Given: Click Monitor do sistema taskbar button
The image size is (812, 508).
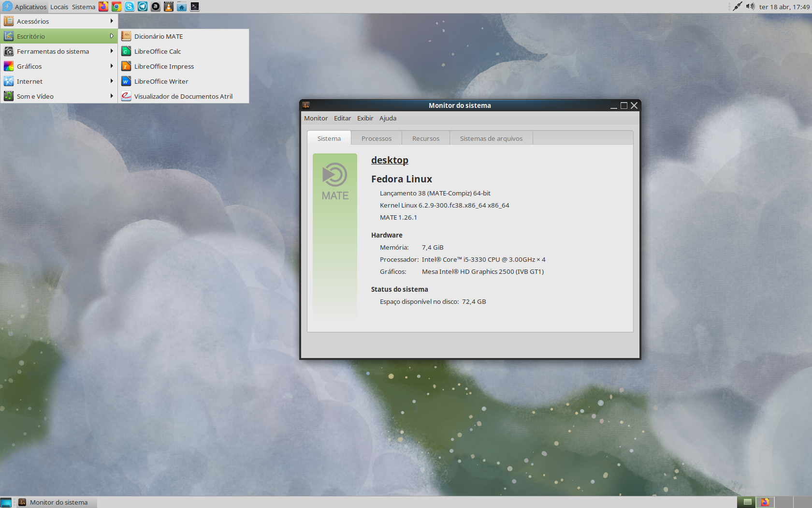Looking at the screenshot, I should [x=57, y=502].
